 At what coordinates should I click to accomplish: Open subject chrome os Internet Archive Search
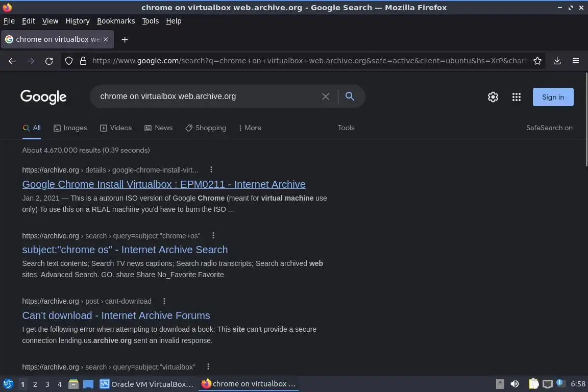tap(125, 250)
